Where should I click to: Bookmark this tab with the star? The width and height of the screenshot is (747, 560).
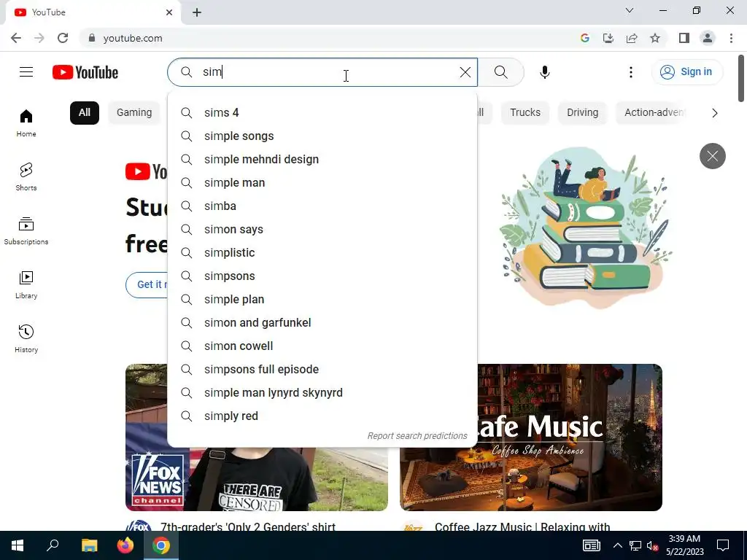click(655, 38)
